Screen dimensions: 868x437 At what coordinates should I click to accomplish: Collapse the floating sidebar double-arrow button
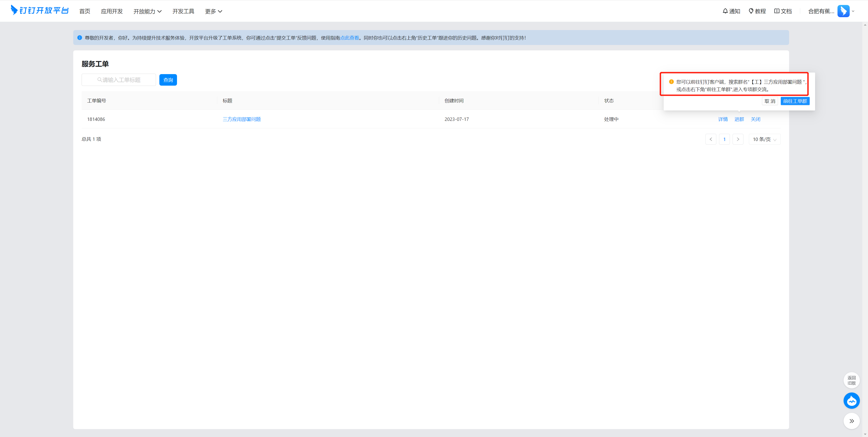851,421
